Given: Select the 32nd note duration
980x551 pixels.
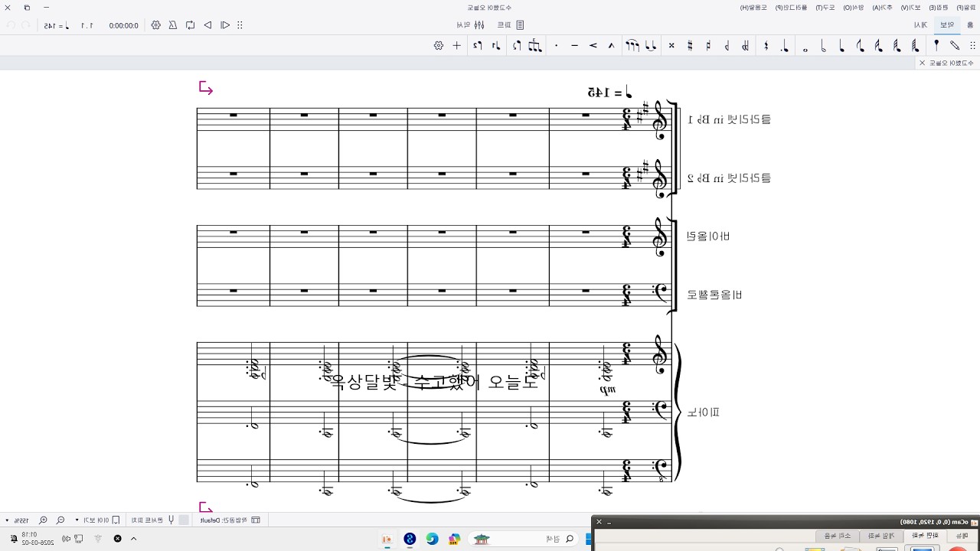Looking at the screenshot, I should pos(897,46).
